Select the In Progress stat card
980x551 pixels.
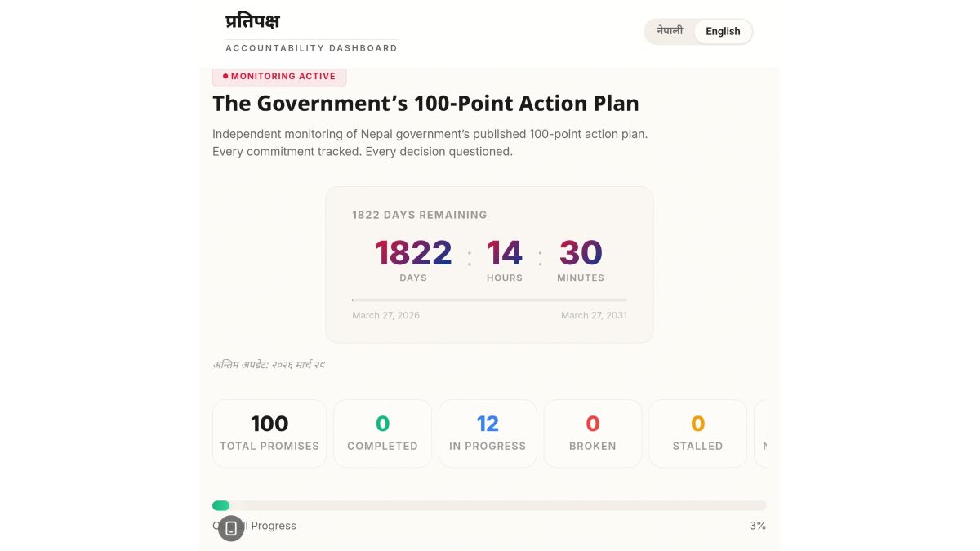(488, 433)
